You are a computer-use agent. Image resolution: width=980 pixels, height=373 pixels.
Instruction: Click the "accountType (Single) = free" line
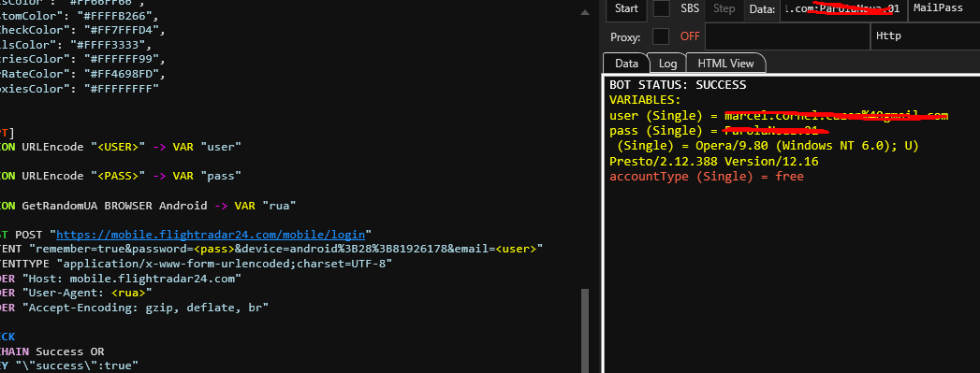pos(707,177)
